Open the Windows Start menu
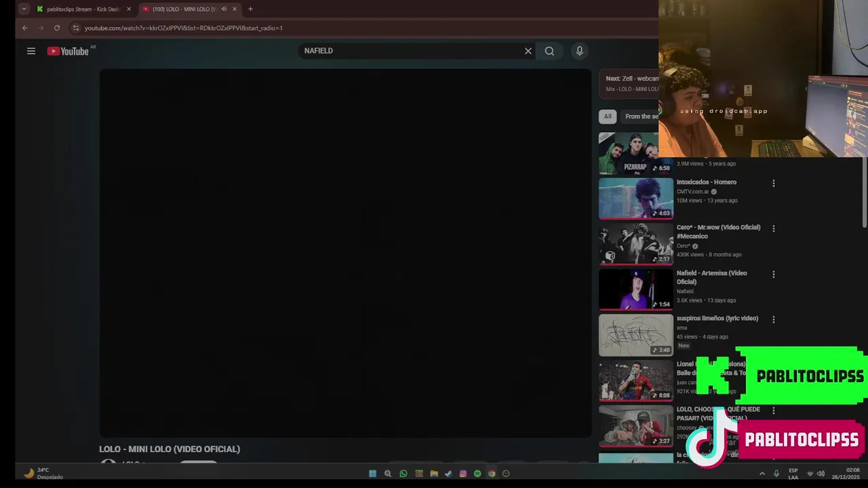 tap(372, 474)
